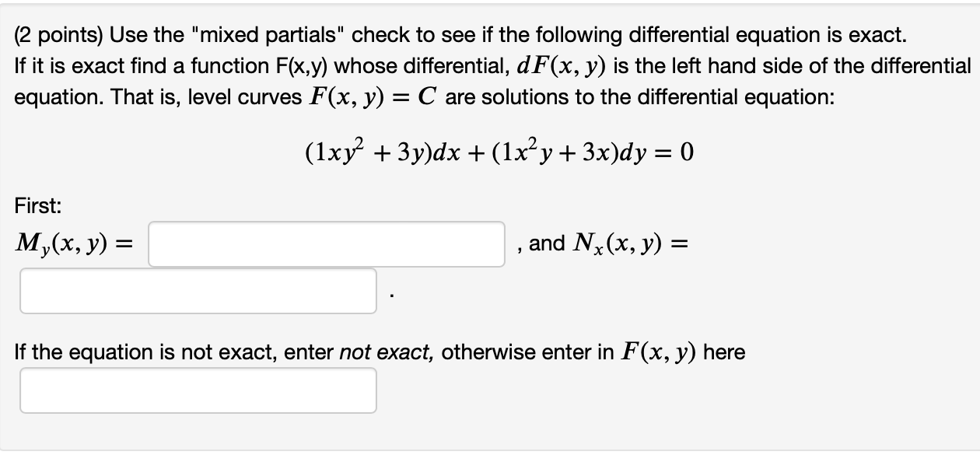The height and width of the screenshot is (476, 980).
Task: Select the box under 'not exact' instructions
Action: [197, 390]
